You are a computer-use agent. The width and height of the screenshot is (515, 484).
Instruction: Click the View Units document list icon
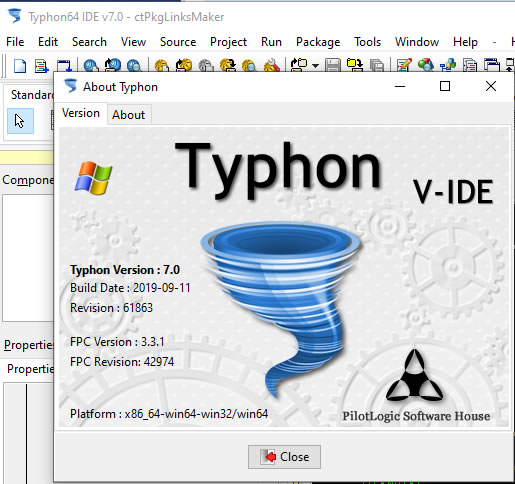point(470,65)
